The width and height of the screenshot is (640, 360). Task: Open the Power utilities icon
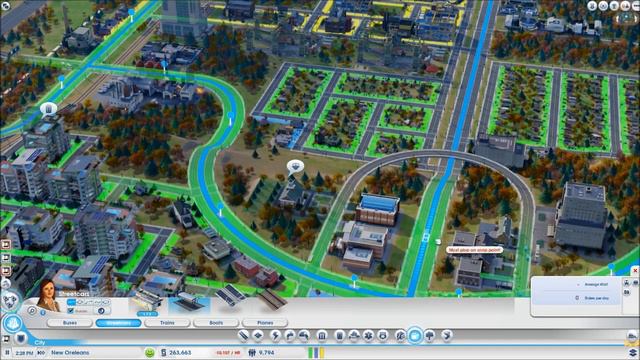[275, 336]
